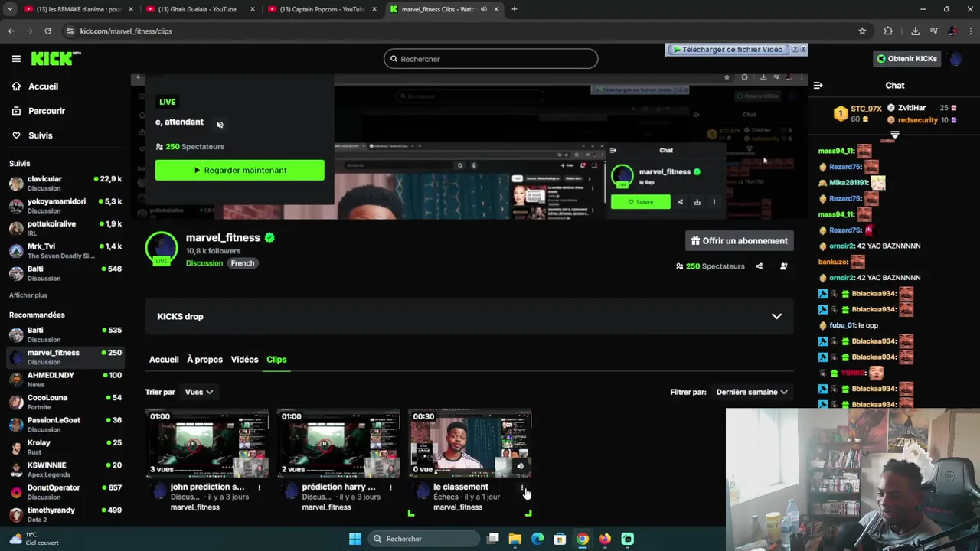Click the Obtenir KICKs button

906,59
